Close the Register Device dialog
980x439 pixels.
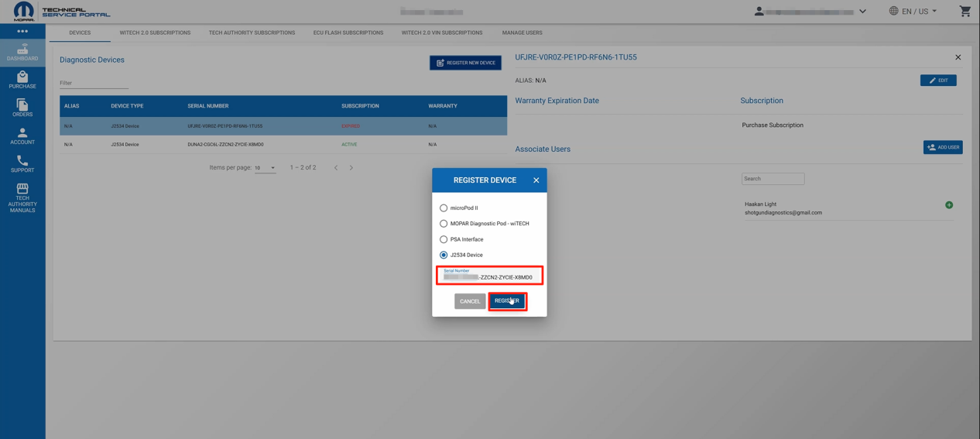[536, 180]
